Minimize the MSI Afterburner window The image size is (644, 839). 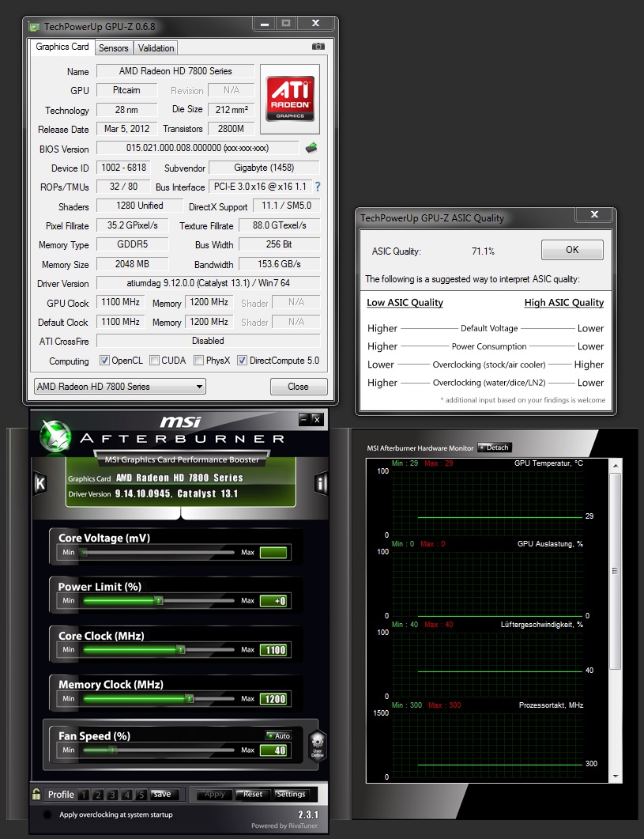[304, 419]
